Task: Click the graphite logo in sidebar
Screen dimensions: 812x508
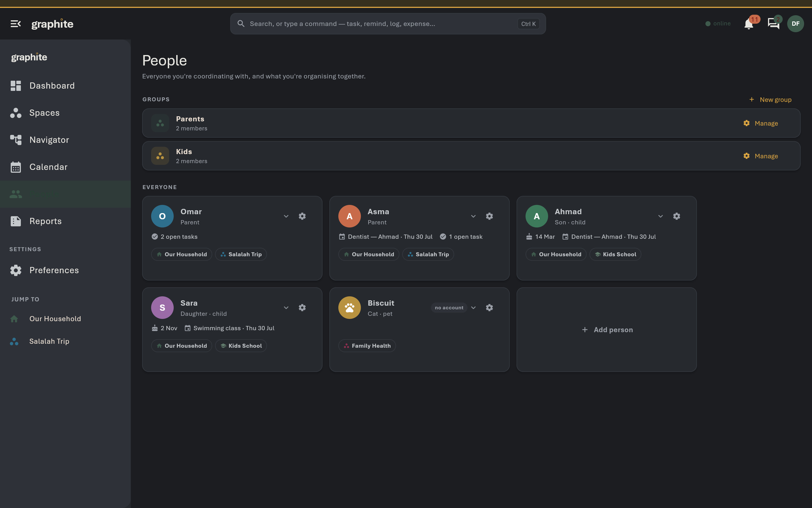Action: click(x=29, y=57)
